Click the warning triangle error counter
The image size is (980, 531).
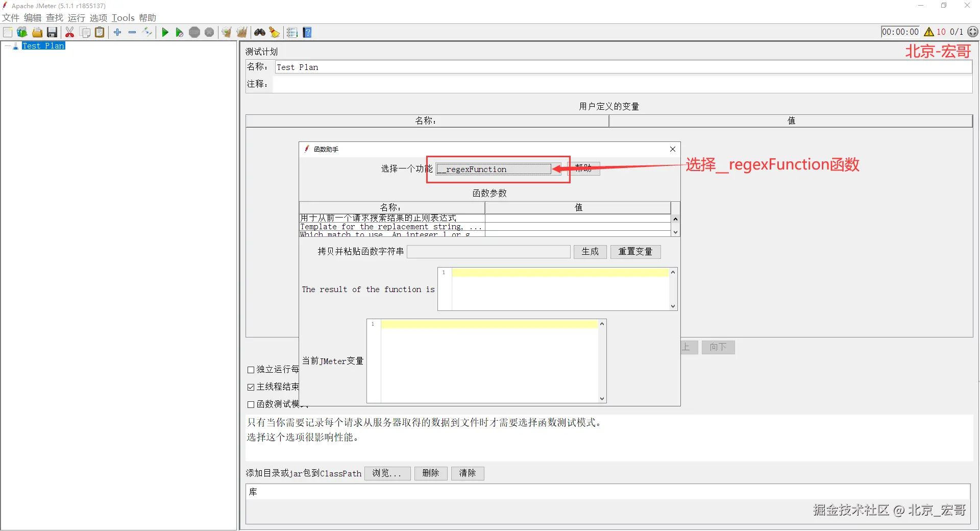[x=929, y=32]
